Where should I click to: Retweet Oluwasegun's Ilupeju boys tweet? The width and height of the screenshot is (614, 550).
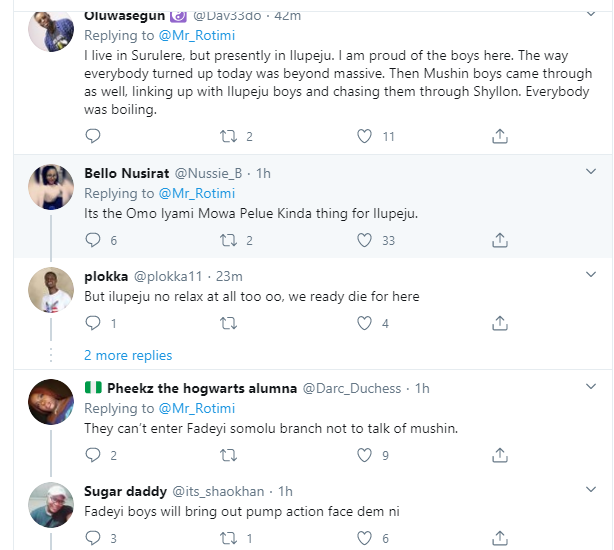point(228,136)
